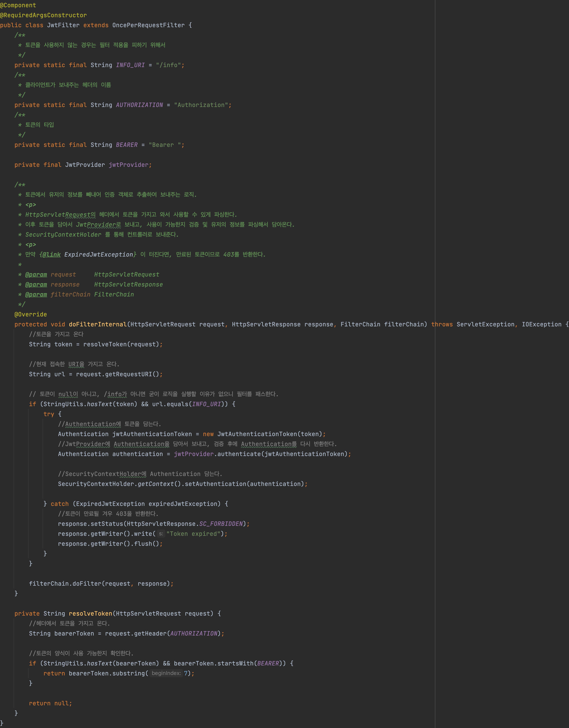
Task: Click the @Override annotation
Action: tap(31, 314)
